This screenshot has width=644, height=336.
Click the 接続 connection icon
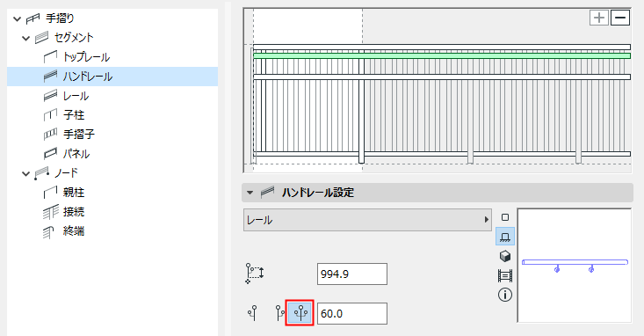click(50, 212)
